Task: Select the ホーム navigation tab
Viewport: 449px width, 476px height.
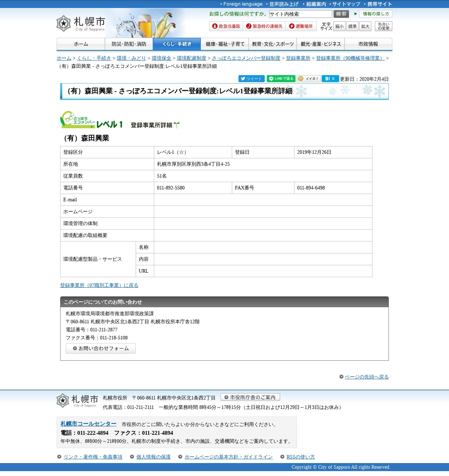Action: click(x=81, y=44)
